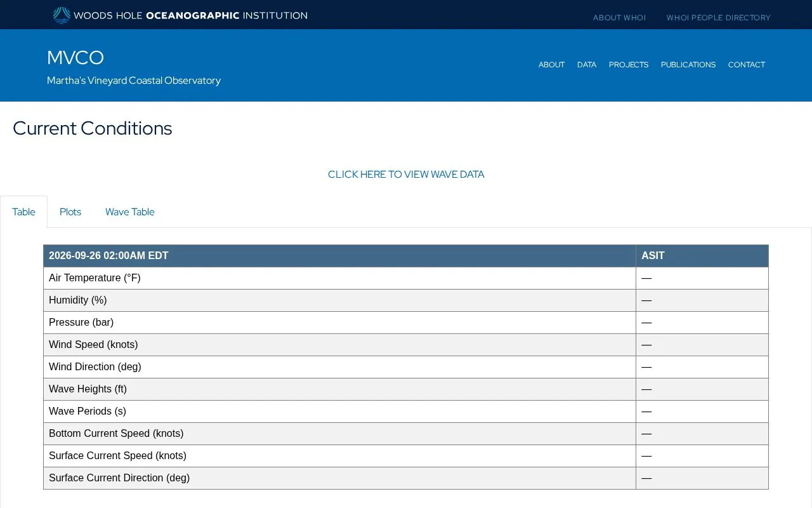Viewport: 812px width, 508px height.
Task: Open the About WHOI link
Action: tap(619, 18)
